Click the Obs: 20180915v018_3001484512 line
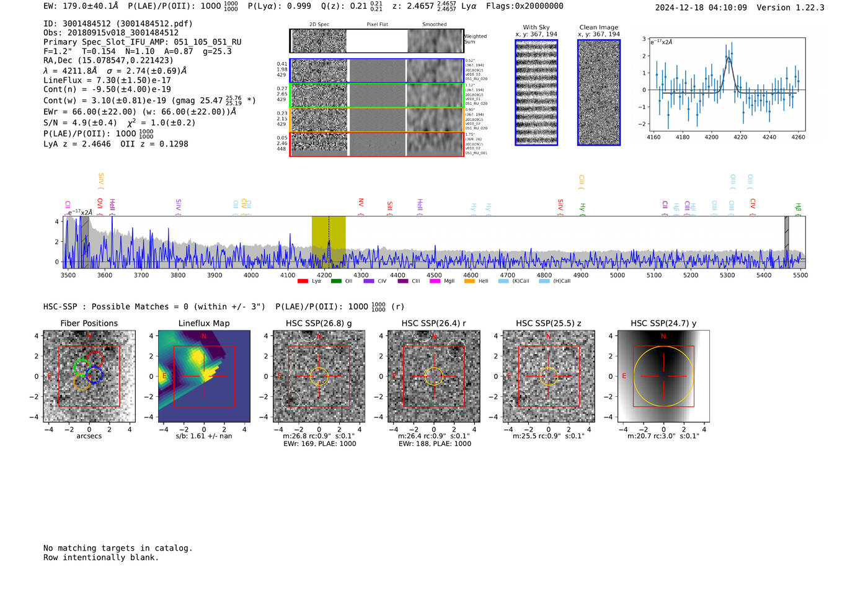Viewport: 868px width, 591px height. [x=111, y=33]
